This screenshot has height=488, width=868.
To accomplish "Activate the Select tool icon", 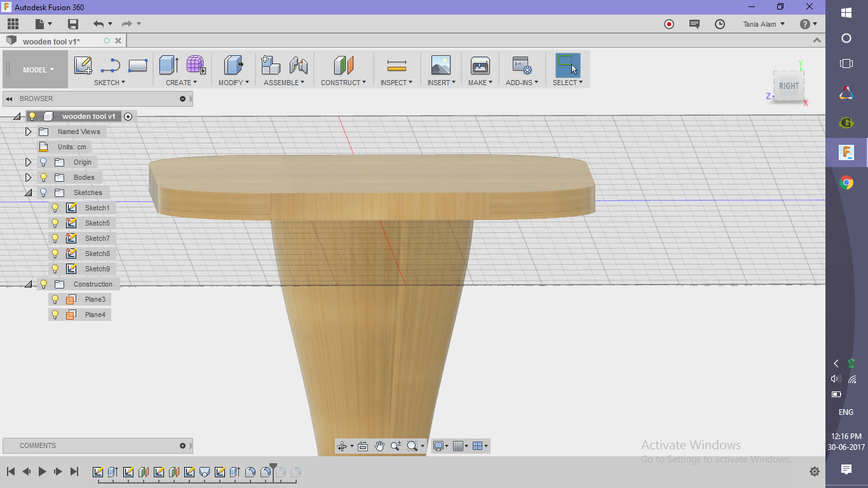I will 568,65.
